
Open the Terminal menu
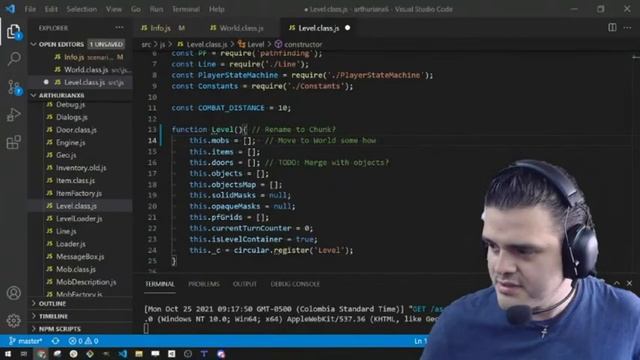(x=186, y=9)
